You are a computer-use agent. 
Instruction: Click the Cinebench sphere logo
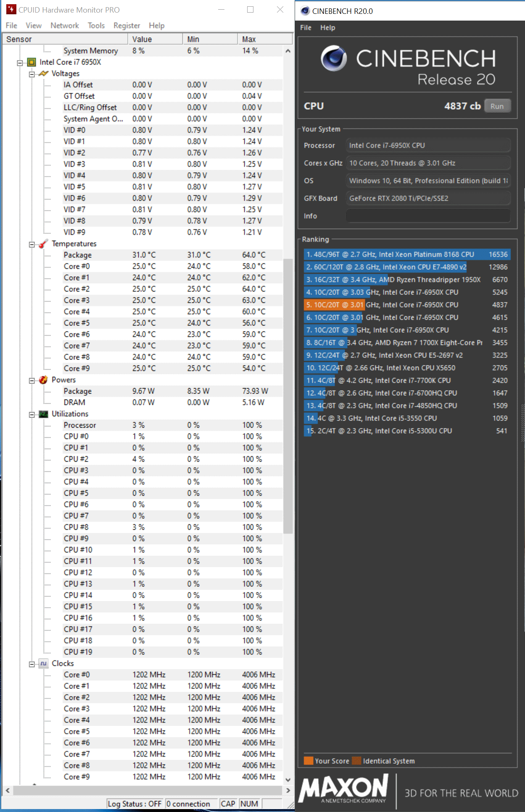tap(334, 58)
